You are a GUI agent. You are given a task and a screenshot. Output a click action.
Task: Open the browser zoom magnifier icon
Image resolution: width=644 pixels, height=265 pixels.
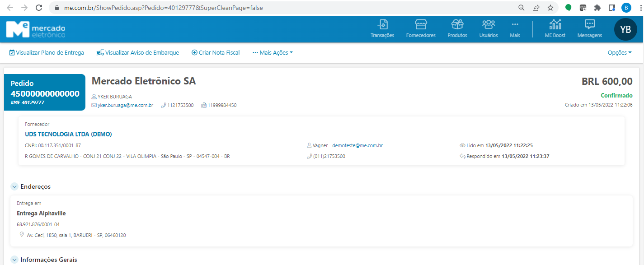point(522,8)
